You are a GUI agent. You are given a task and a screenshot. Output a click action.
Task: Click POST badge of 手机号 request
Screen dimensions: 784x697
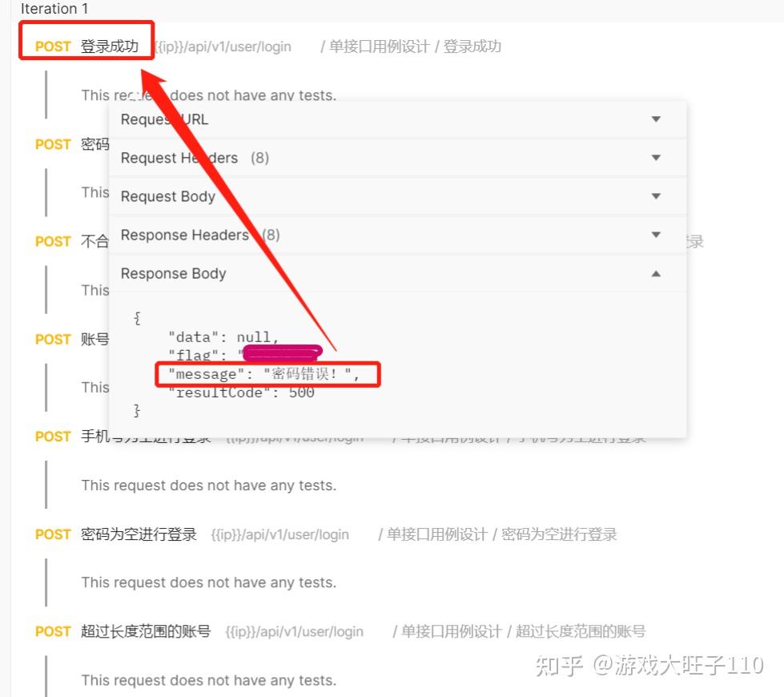point(53,437)
